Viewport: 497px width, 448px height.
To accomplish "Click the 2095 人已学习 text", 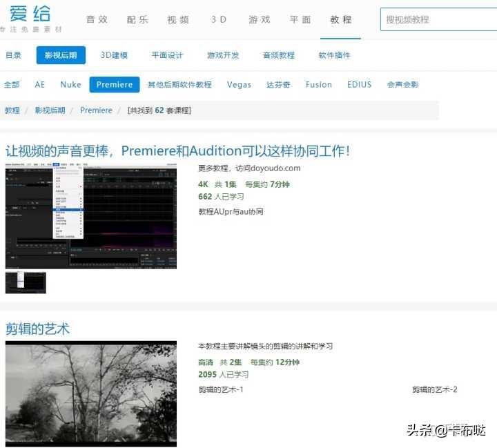I will pyautogui.click(x=224, y=374).
